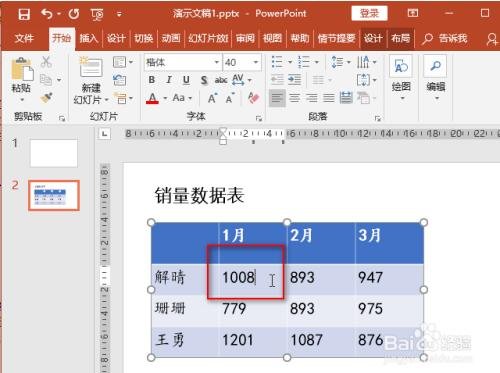This screenshot has width=500, height=373.
Task: Open character spacing AV dropdown
Action: coord(242,80)
